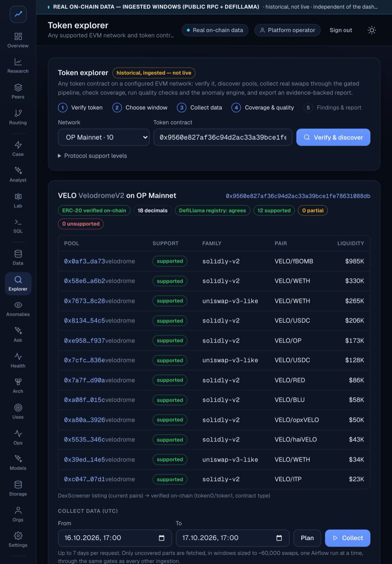Open pool 0x5535…346c link
The width and height of the screenshot is (392, 564).
[x=85, y=439]
